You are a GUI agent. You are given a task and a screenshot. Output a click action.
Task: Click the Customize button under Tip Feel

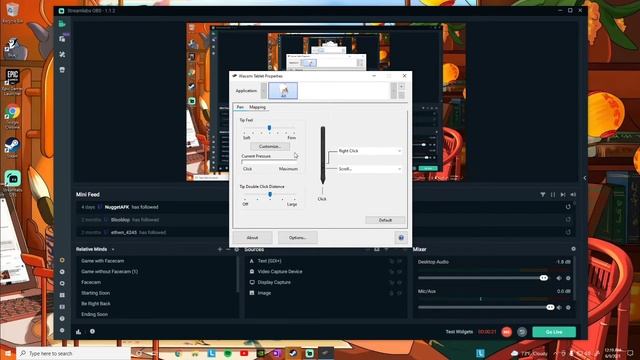(x=270, y=146)
